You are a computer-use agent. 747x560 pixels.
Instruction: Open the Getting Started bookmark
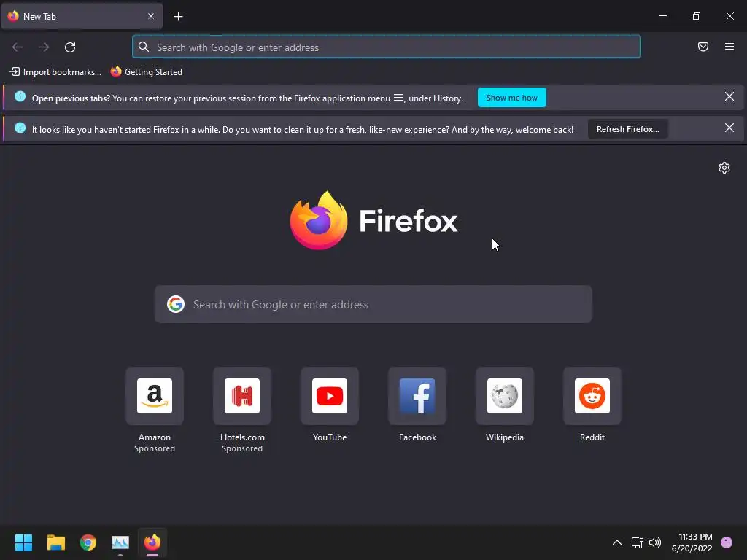[146, 72]
